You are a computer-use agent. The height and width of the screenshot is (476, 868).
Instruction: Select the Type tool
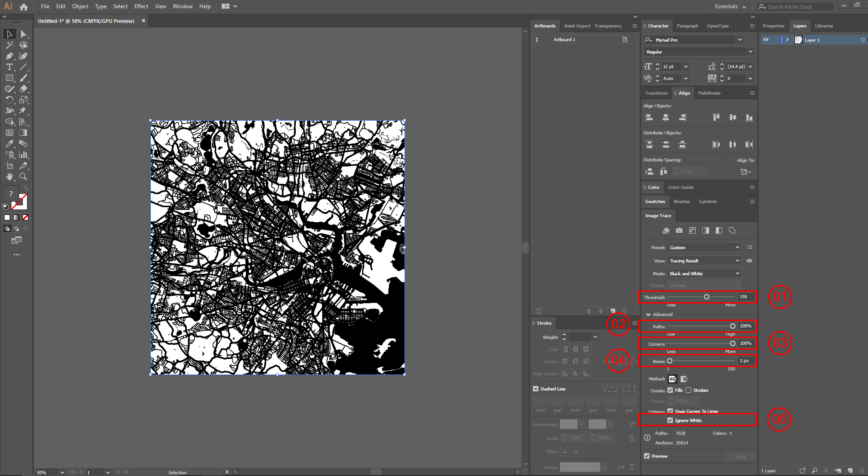click(x=10, y=67)
